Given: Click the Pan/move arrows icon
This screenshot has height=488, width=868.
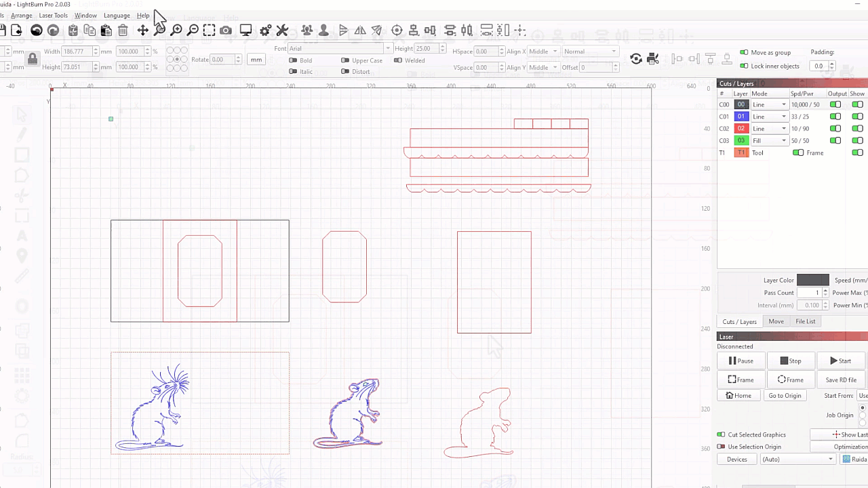Looking at the screenshot, I should [142, 30].
